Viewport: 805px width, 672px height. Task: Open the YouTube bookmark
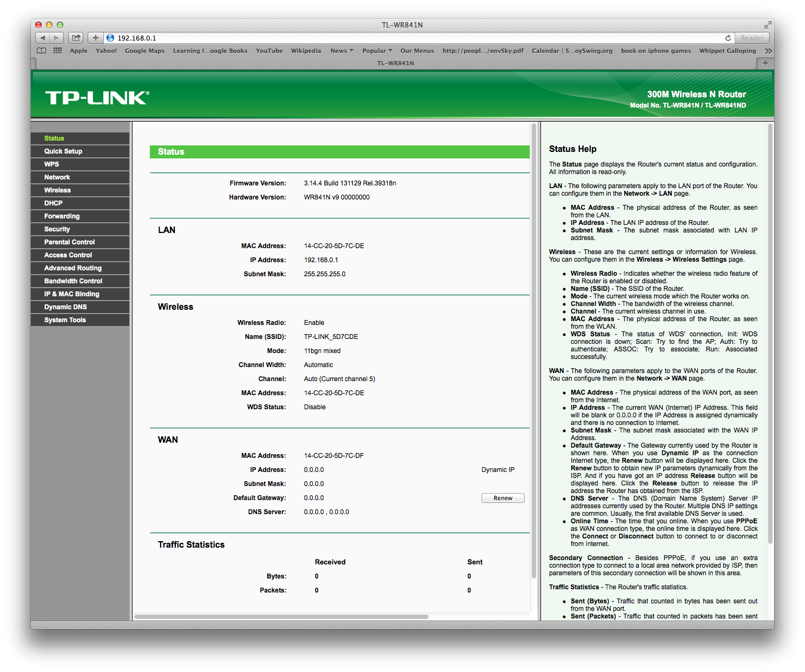[x=269, y=51]
